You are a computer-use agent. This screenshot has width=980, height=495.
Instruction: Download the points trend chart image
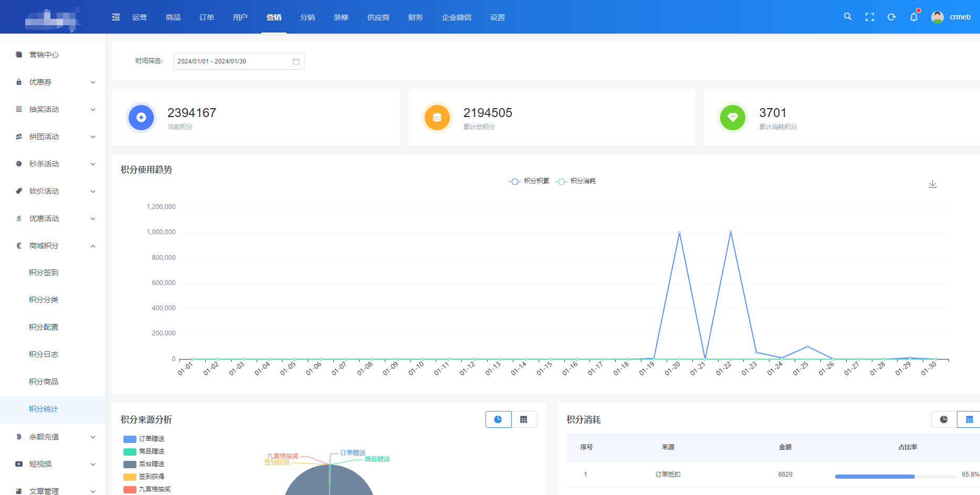(x=932, y=184)
